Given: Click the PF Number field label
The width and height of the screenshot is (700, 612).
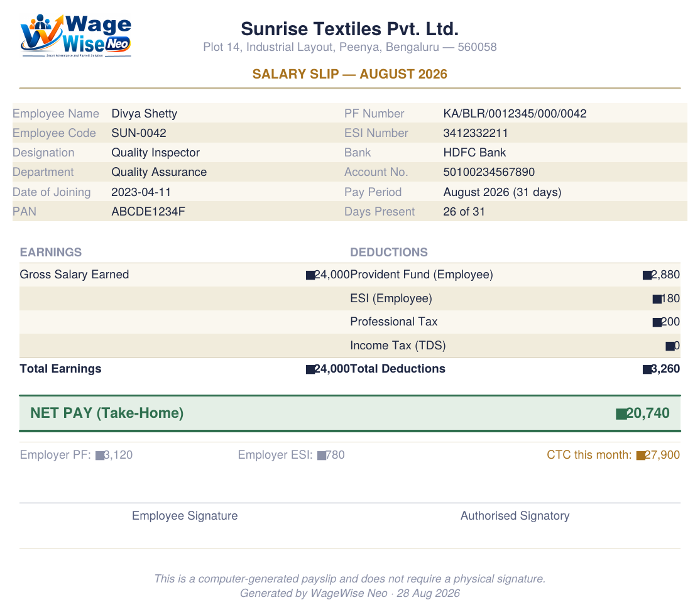Looking at the screenshot, I should (374, 113).
